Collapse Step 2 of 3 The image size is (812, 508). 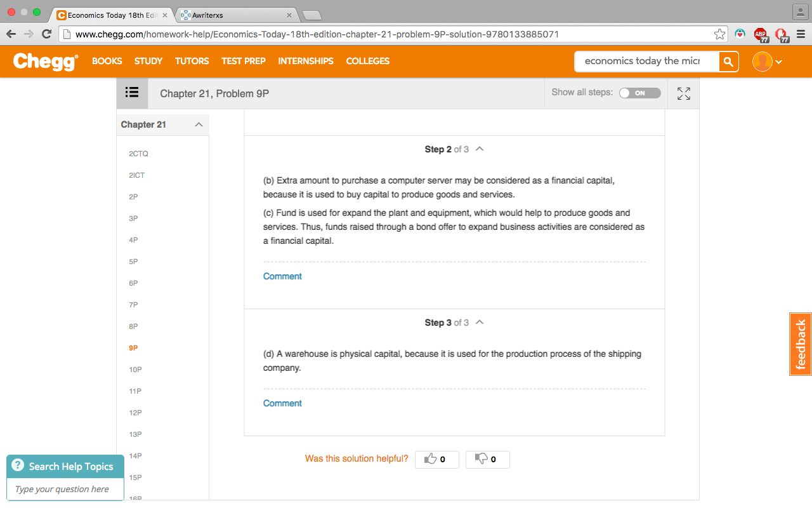coord(480,149)
